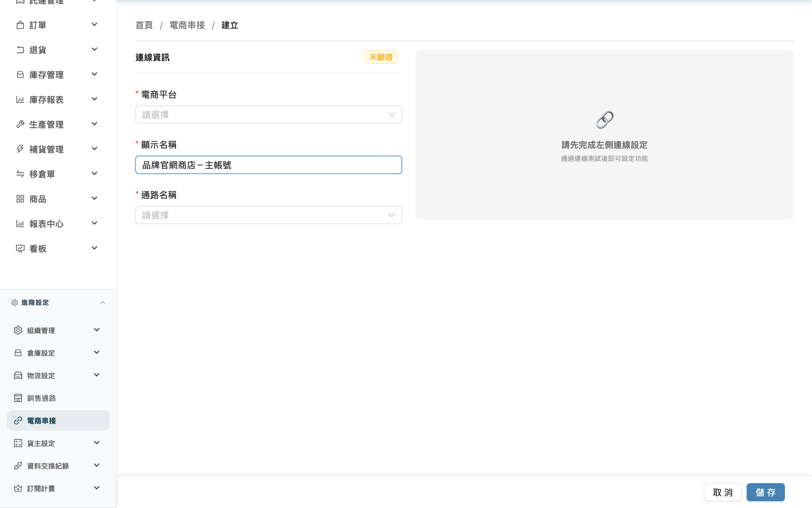
Task: Click the 訂閱計費 crown icon
Action: (18, 488)
